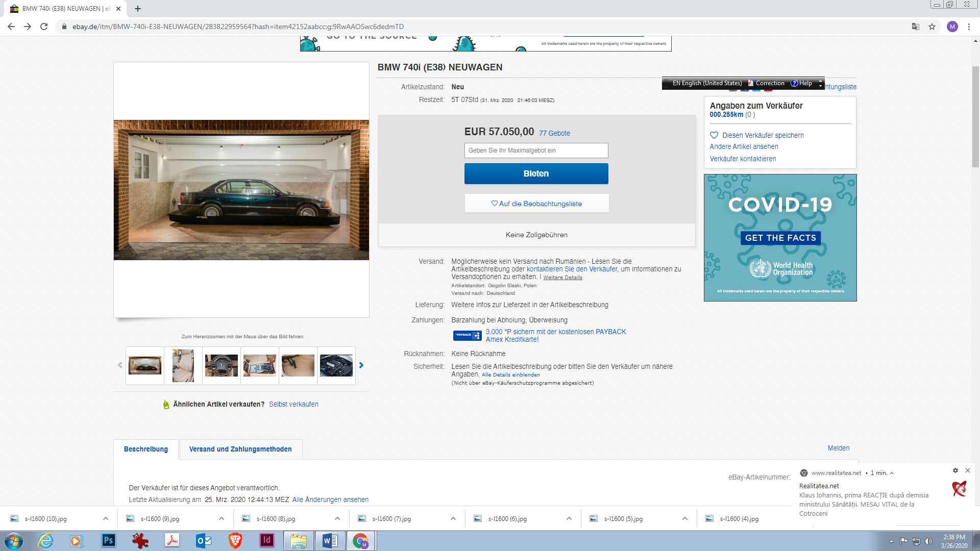Open Verkäufer kontaktieren link
Screen dimensions: 980x551
[743, 159]
